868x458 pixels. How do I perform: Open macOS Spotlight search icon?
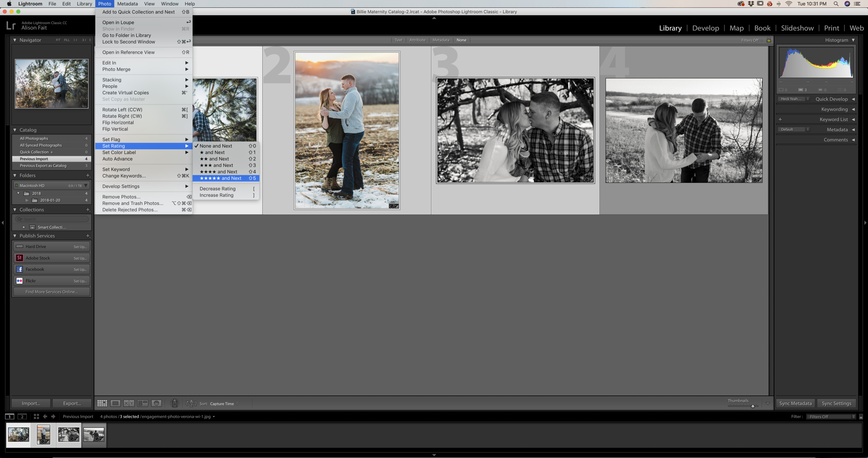point(836,4)
